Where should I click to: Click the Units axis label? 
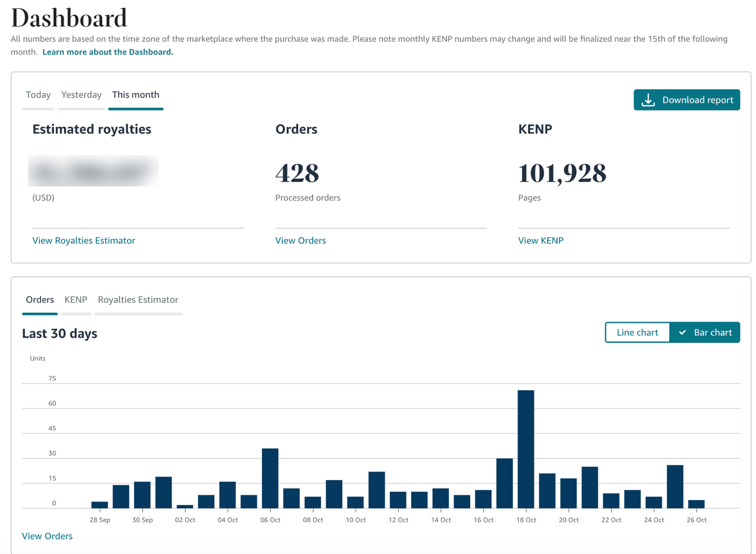38,358
